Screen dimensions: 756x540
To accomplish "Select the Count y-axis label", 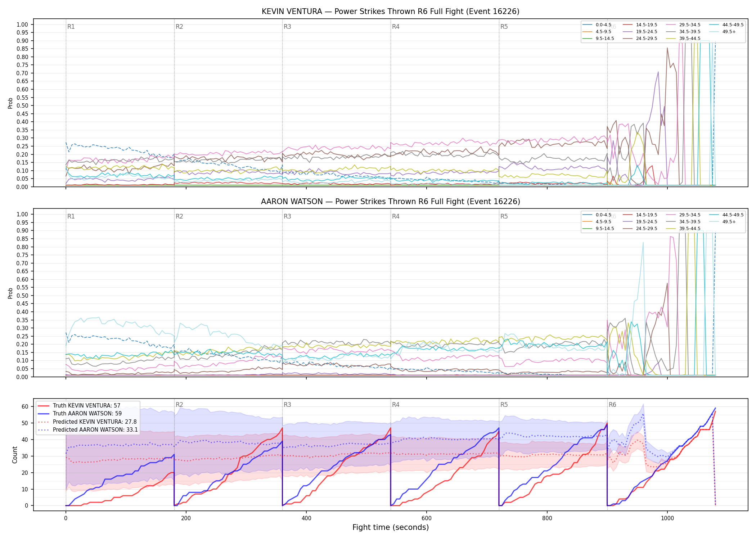I will click(x=15, y=455).
